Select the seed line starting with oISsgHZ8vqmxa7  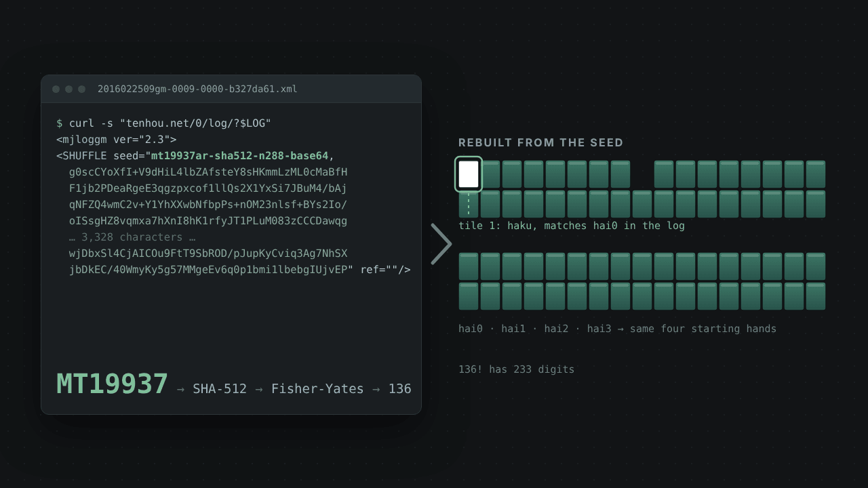pos(208,221)
